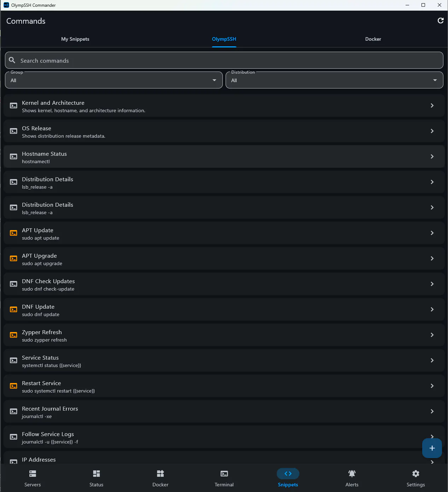Viewport: 448px width, 492px height.
Task: Open Servers from bottom navigation
Action: click(33, 478)
